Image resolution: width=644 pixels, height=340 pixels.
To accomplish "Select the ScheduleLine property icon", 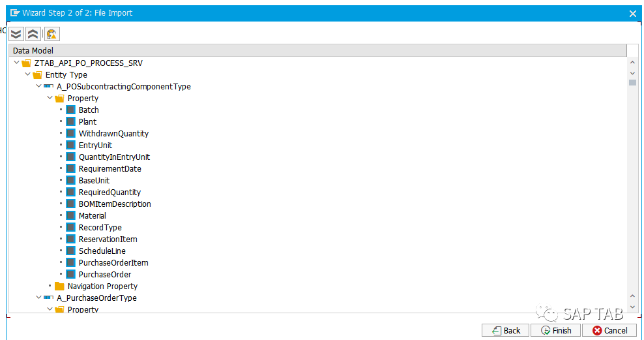I will point(70,251).
